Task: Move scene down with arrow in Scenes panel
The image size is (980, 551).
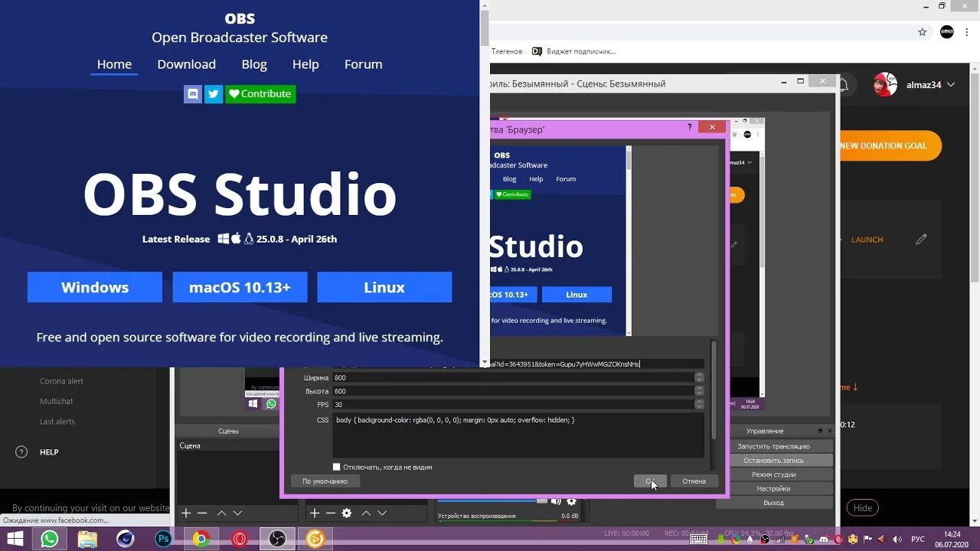Action: (x=237, y=513)
